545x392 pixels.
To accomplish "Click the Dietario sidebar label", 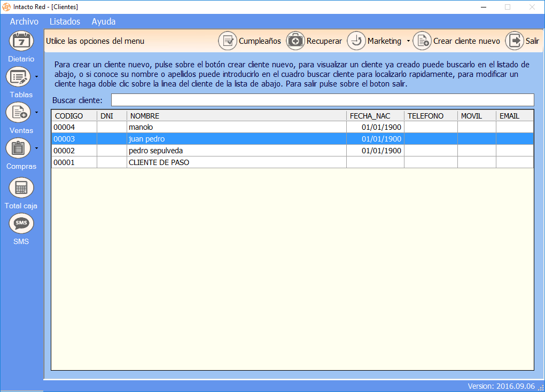I will click(21, 59).
